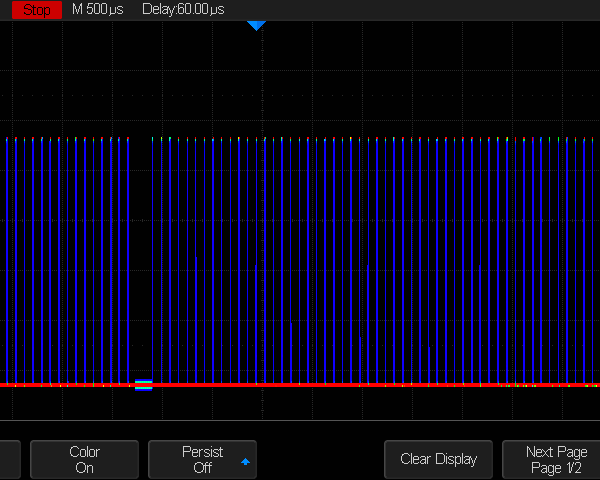The width and height of the screenshot is (600, 480).
Task: Select the channel ground marker on baseline
Action: click(x=144, y=385)
